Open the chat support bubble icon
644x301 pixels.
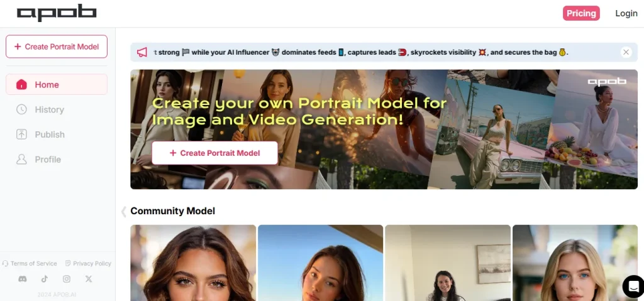(633, 286)
